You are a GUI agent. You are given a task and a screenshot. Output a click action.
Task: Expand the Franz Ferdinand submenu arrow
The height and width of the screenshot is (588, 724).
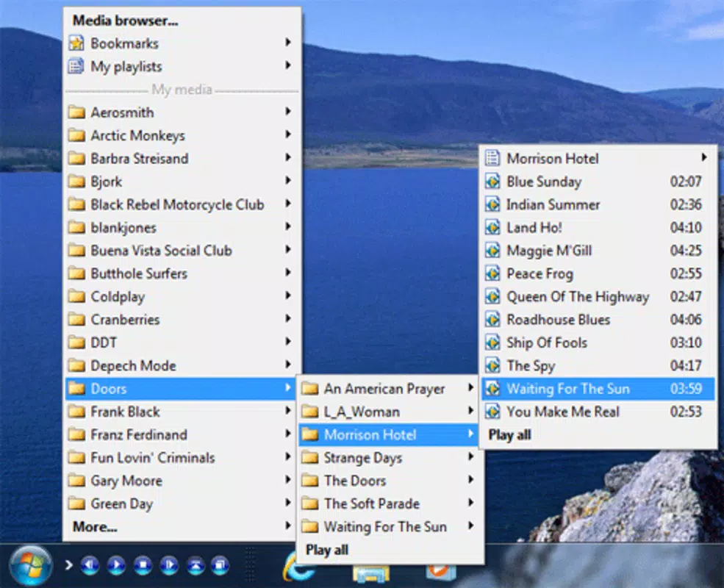pyautogui.click(x=287, y=434)
